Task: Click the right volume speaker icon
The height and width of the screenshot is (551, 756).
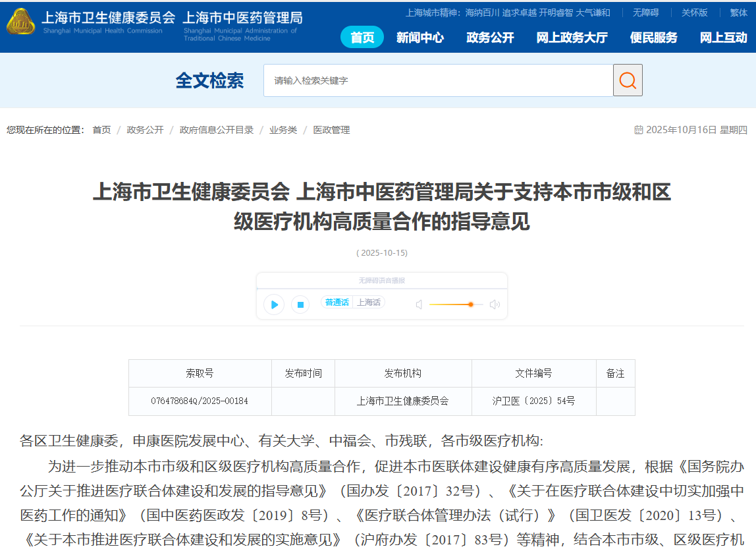Action: click(495, 304)
